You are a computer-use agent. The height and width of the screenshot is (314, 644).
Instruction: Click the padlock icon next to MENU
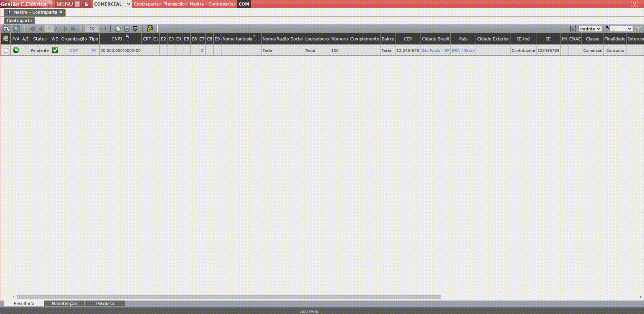coord(86,4)
